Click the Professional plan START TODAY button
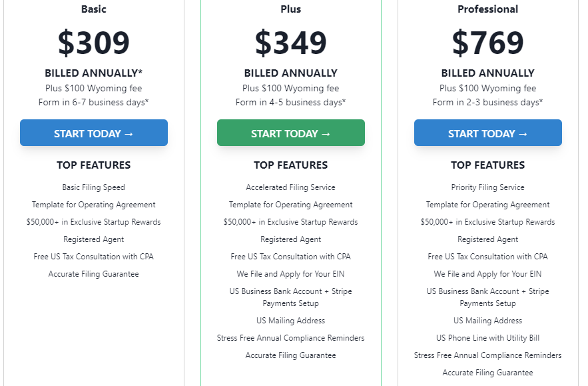This screenshot has height=386, width=588. [488, 133]
